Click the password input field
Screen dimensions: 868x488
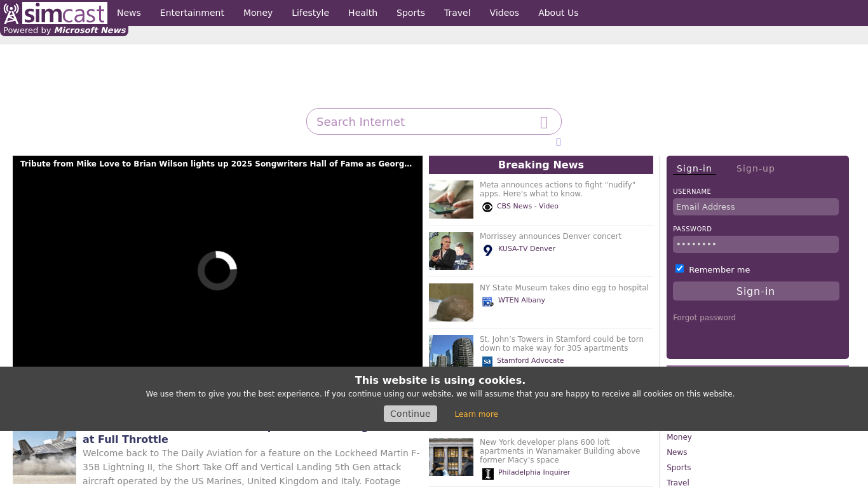756,244
